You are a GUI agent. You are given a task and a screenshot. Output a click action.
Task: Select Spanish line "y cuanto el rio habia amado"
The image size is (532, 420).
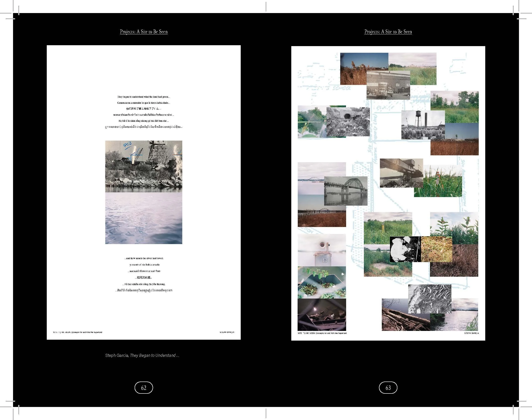click(x=145, y=265)
